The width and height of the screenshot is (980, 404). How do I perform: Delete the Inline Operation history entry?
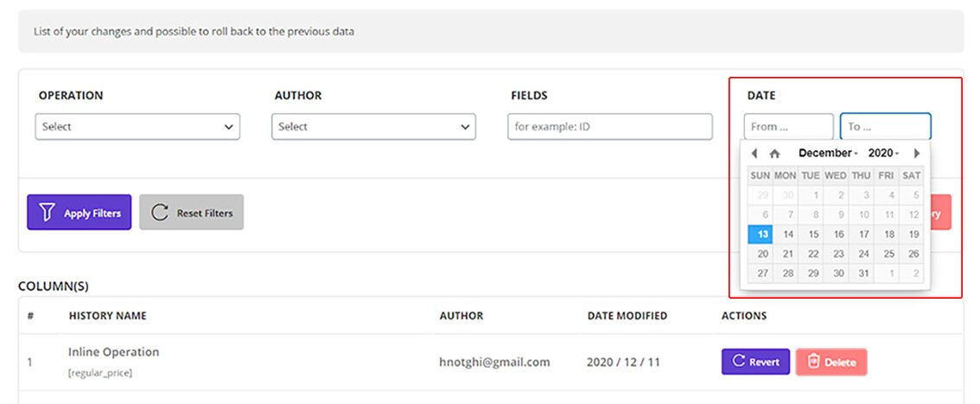(830, 362)
